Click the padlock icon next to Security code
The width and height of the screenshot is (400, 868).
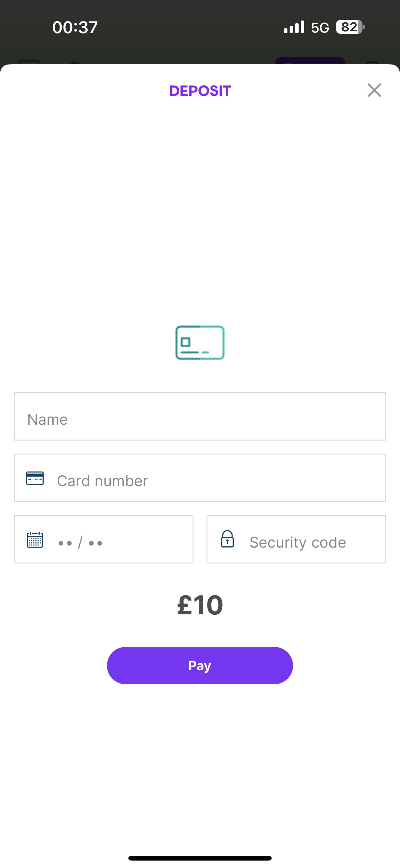(227, 539)
